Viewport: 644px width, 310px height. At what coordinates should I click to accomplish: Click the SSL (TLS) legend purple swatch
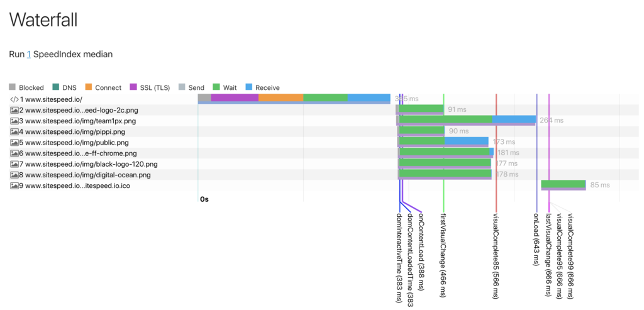click(x=133, y=87)
